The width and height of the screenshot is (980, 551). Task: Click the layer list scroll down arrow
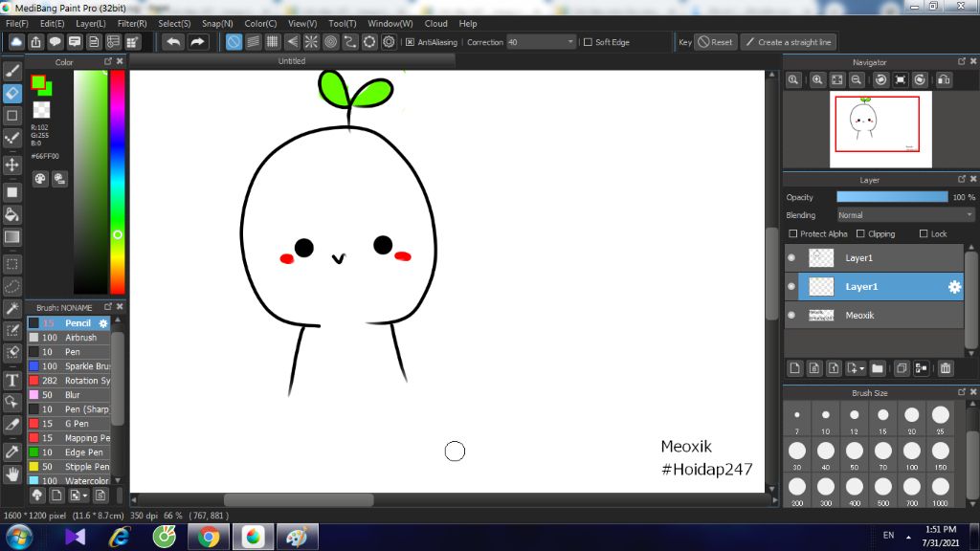coord(970,352)
